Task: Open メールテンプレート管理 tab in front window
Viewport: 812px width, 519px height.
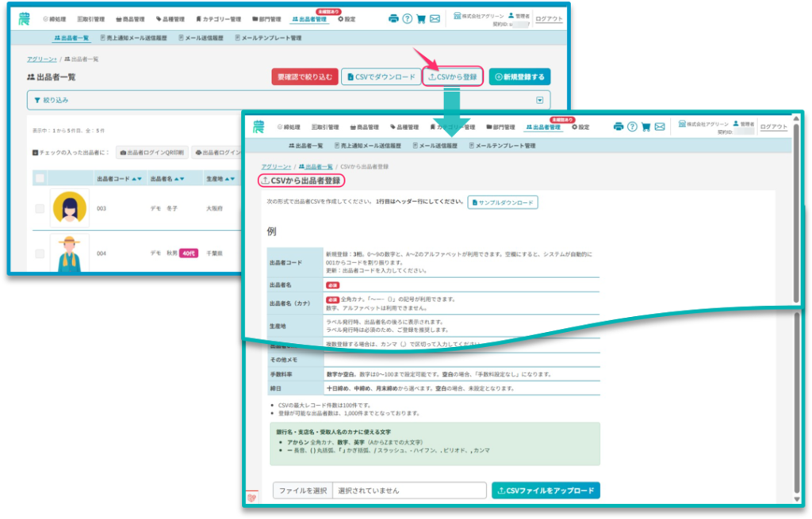Action: (502, 146)
